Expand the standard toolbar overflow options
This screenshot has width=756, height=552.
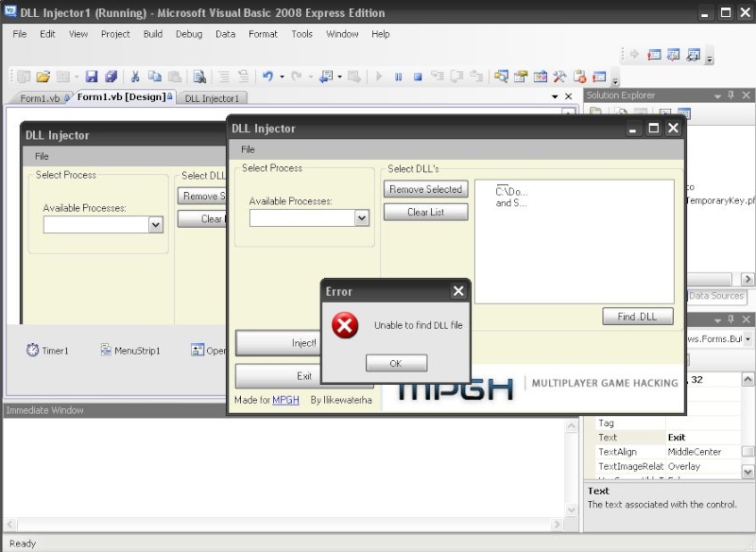[615, 81]
